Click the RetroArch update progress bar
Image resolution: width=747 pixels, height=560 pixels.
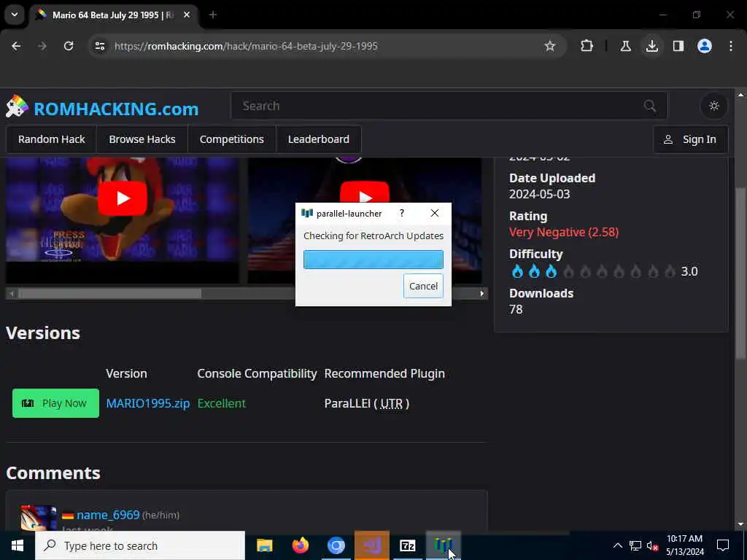(x=373, y=260)
